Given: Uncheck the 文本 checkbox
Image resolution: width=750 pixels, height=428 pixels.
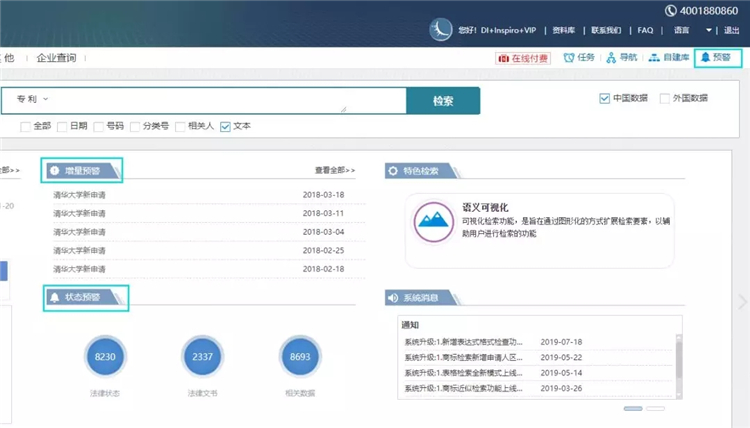Looking at the screenshot, I should click(x=225, y=127).
